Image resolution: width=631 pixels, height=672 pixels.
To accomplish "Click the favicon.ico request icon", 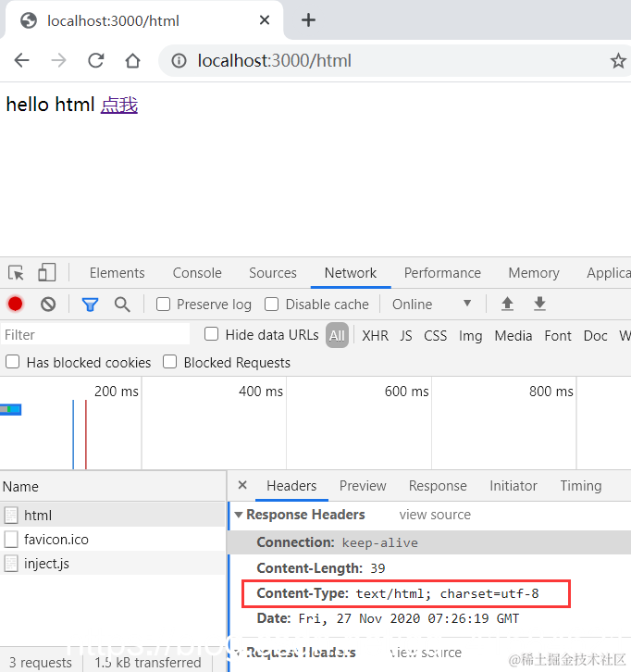I will tap(11, 539).
